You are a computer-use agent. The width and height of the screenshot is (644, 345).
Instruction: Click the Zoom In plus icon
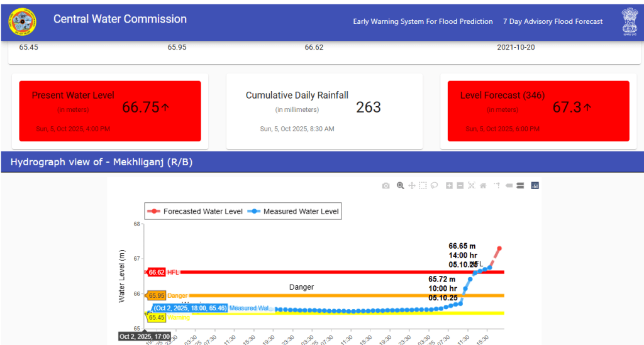pyautogui.click(x=449, y=185)
